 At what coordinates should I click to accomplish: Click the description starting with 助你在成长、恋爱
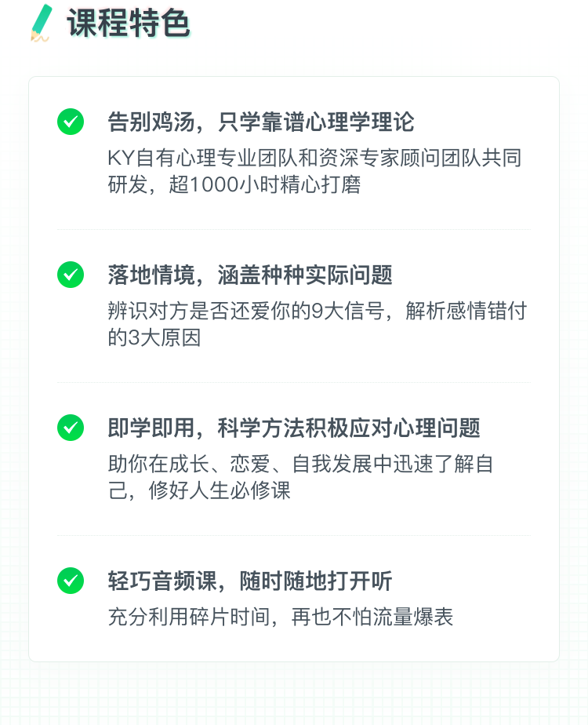point(301,477)
